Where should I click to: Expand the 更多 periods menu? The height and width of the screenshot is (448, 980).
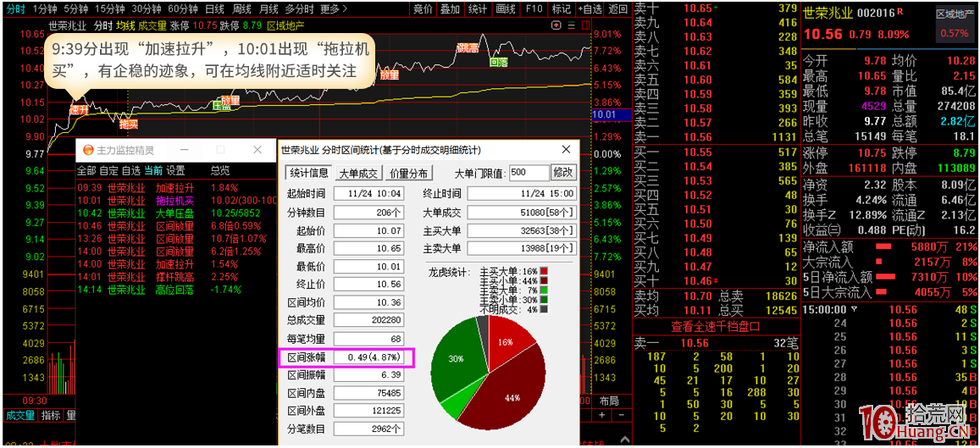point(333,8)
